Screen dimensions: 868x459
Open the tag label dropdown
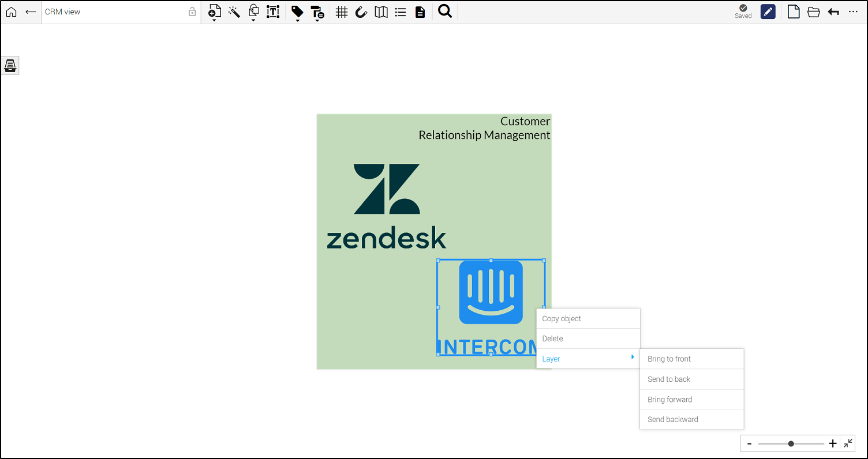coord(297,12)
